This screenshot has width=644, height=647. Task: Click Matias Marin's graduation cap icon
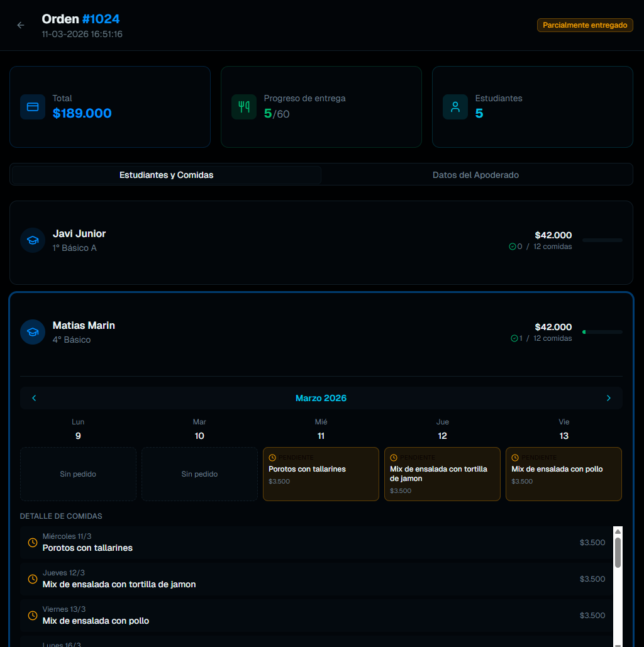[33, 332]
